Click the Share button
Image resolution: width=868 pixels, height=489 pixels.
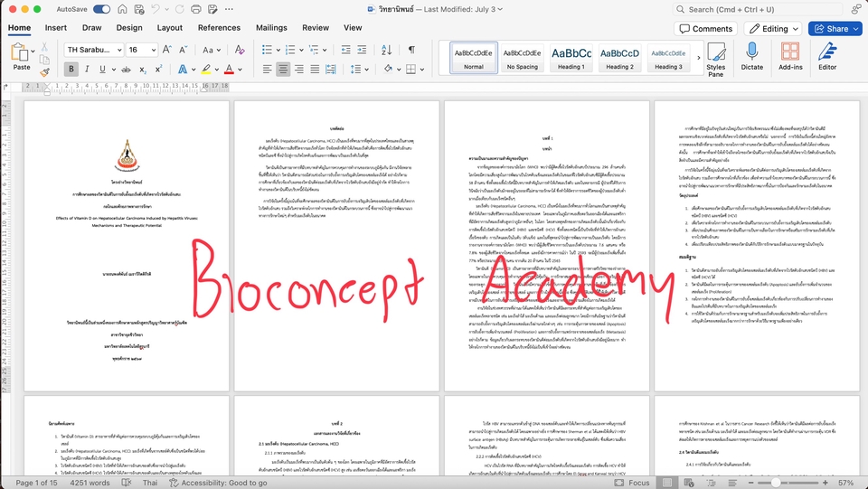click(835, 29)
